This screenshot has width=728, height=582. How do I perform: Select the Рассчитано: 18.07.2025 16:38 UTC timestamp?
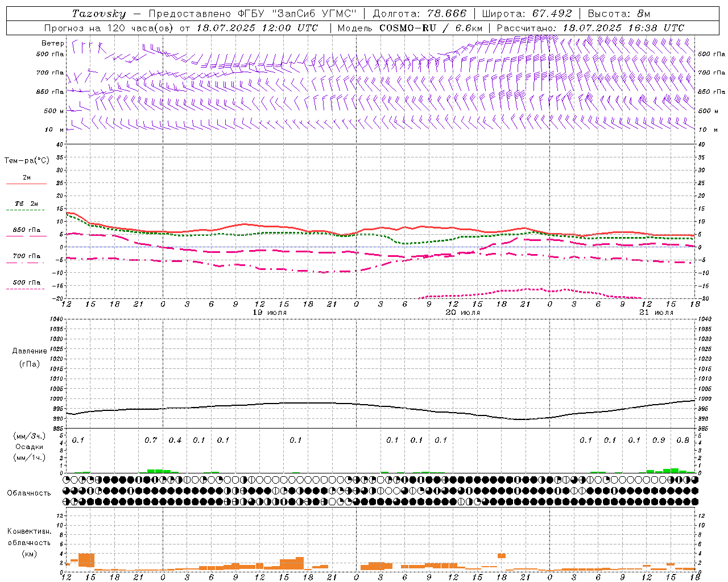(590, 28)
